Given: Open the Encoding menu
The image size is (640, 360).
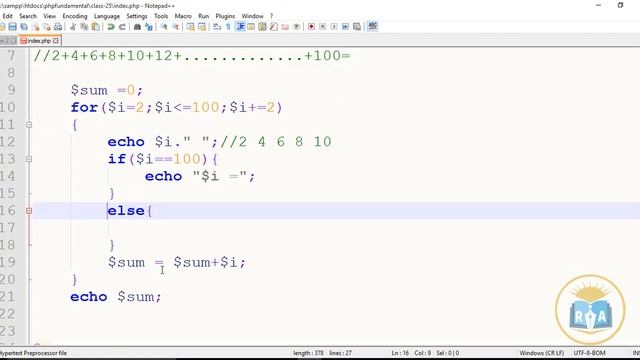Looking at the screenshot, I should point(75,16).
